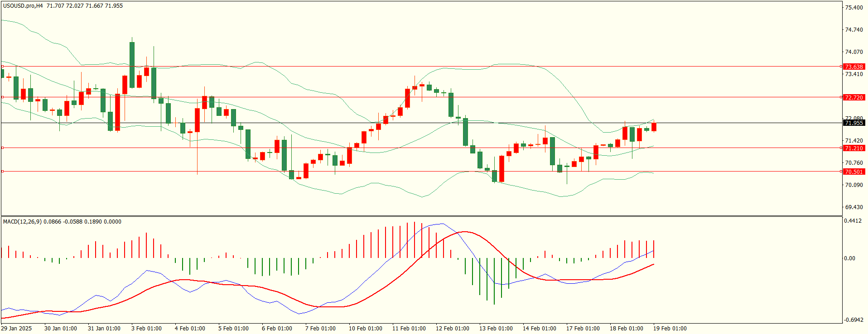Screen dimensions: 868x334
Task: Click the 29 Jan 2025 date label
Action: click(x=16, y=329)
